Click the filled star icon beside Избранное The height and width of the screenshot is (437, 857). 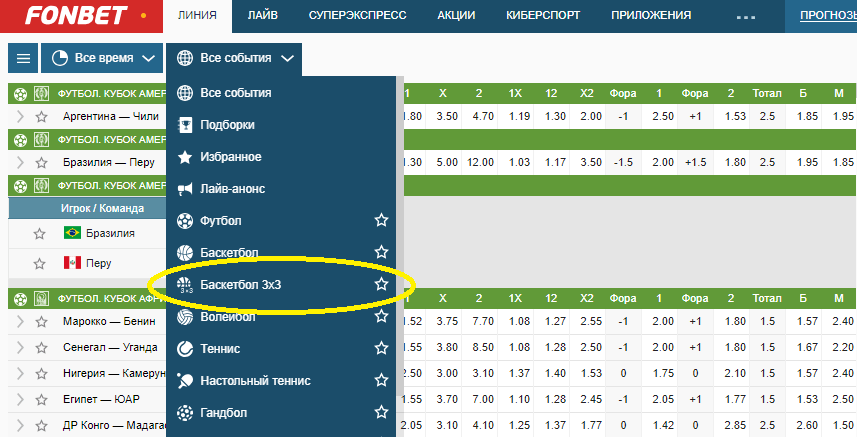click(x=185, y=157)
